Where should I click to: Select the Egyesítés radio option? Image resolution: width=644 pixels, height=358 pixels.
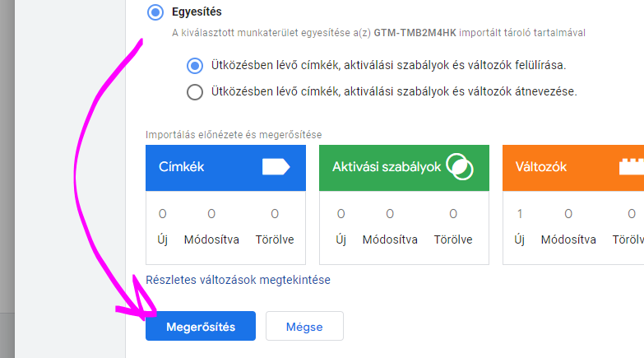(155, 12)
